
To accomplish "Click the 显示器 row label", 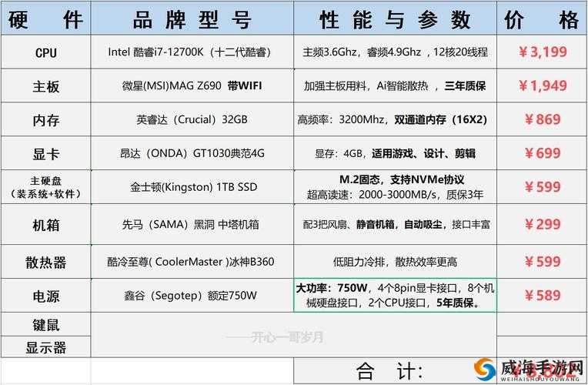I will pyautogui.click(x=45, y=347).
